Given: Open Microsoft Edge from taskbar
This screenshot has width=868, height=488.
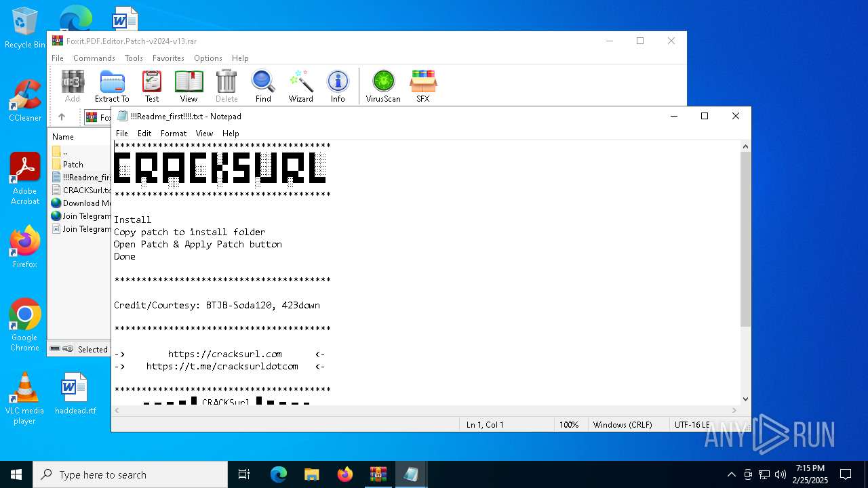Looking at the screenshot, I should [x=279, y=474].
